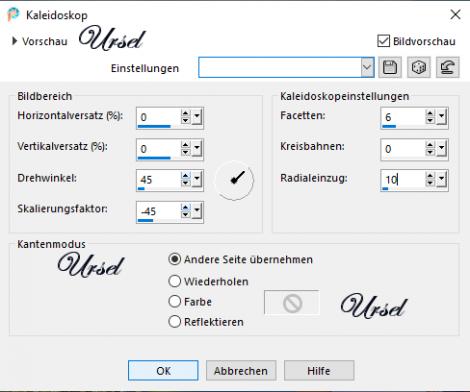Click the Kreisbahnen value field
The height and width of the screenshot is (392, 470).
(x=403, y=148)
